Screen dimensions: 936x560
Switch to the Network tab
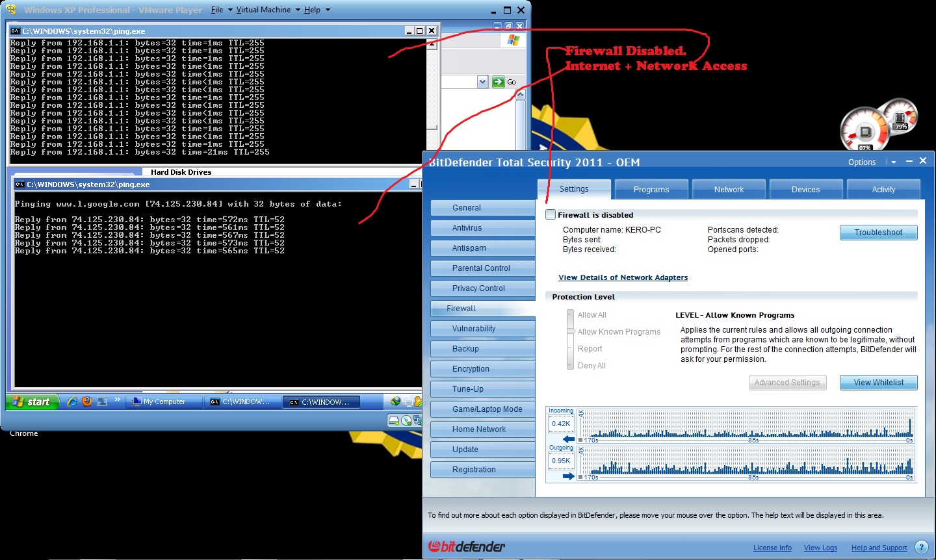coord(729,190)
